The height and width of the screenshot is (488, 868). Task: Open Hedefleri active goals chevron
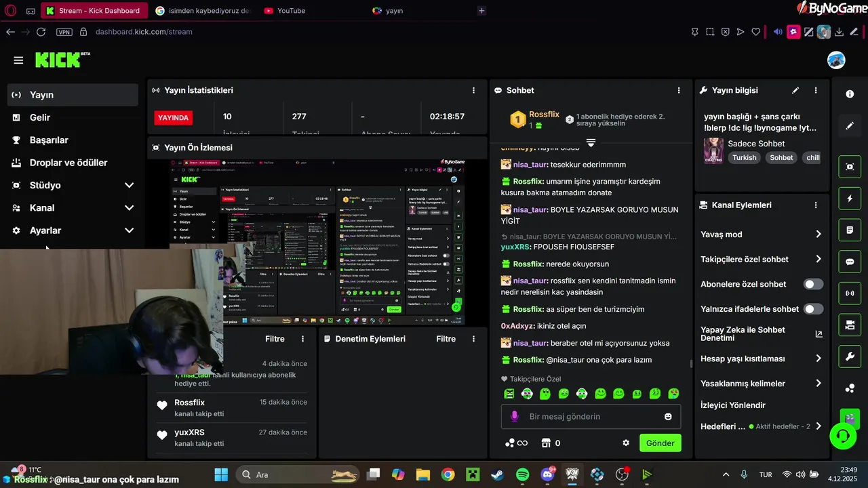(818, 426)
